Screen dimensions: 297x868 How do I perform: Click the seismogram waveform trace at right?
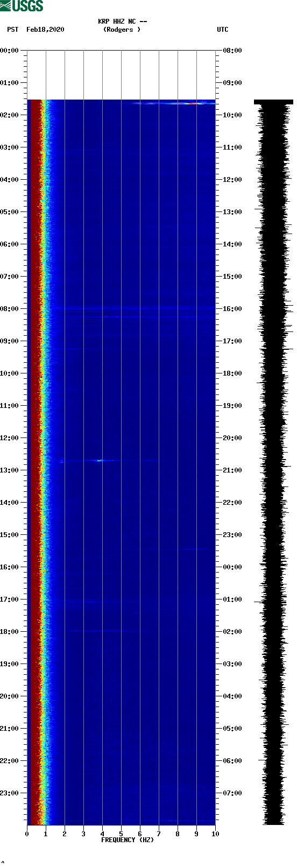(273, 462)
